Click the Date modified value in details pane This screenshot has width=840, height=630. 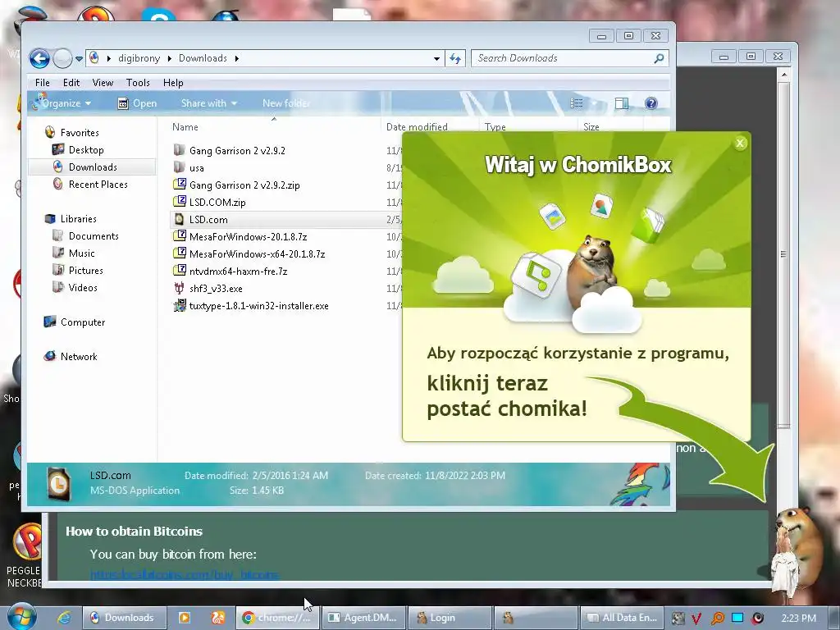coord(290,475)
